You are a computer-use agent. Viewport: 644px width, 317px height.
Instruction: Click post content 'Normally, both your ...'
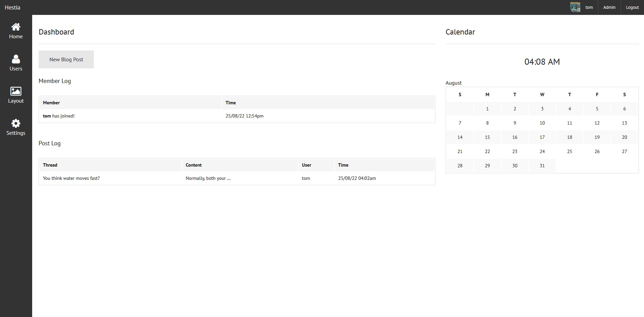(x=208, y=178)
